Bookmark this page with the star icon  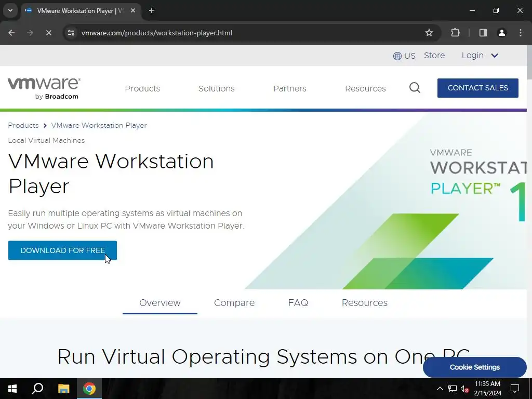tap(429, 33)
